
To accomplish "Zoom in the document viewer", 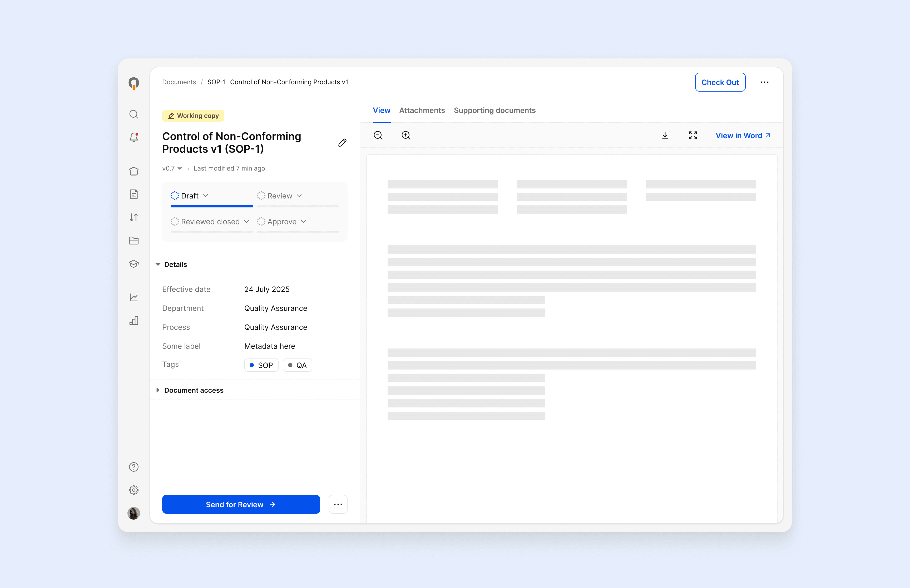I will point(406,135).
